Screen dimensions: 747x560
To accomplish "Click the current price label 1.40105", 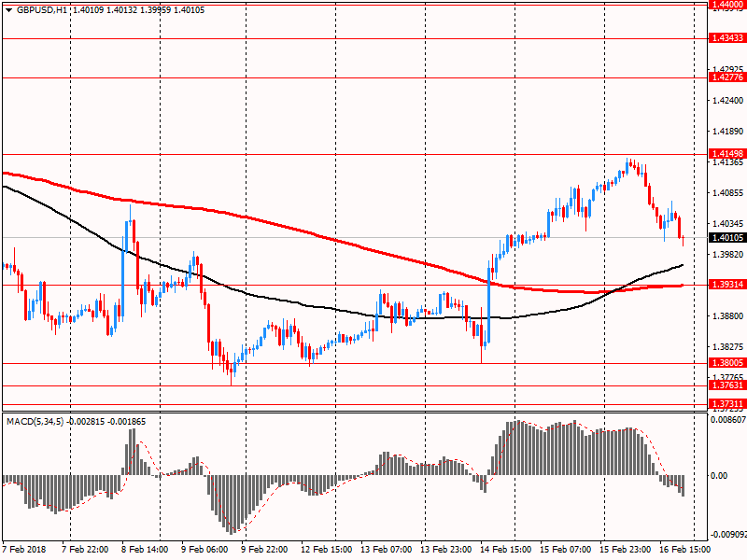I will tap(727, 238).
